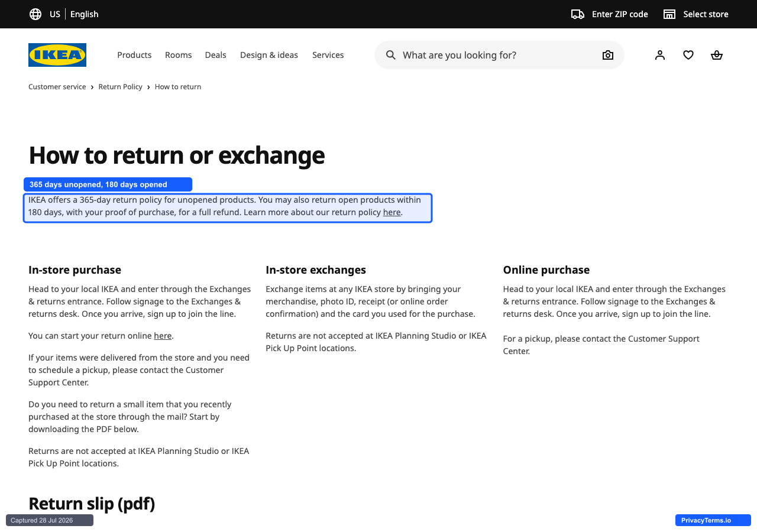Screen dimensions: 757x532
Task: Open the Design & ideas menu
Action: (x=269, y=55)
